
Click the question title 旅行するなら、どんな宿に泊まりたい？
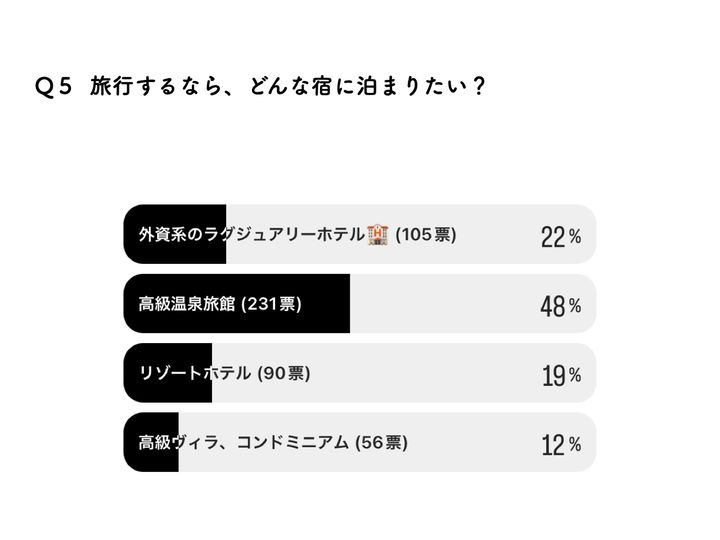[288, 87]
